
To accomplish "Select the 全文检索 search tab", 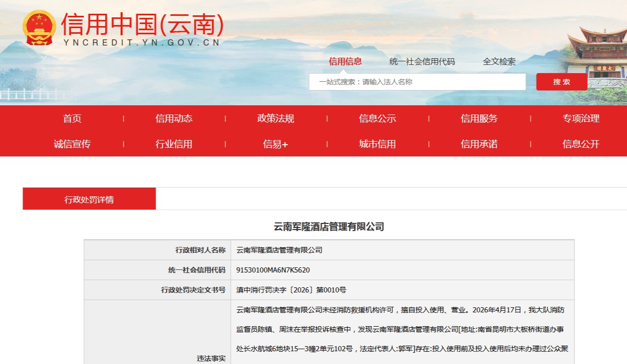I will click(499, 61).
